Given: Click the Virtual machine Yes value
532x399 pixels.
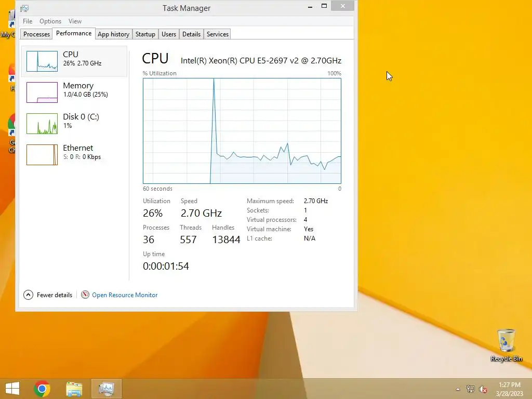Looking at the screenshot, I should pyautogui.click(x=309, y=229).
